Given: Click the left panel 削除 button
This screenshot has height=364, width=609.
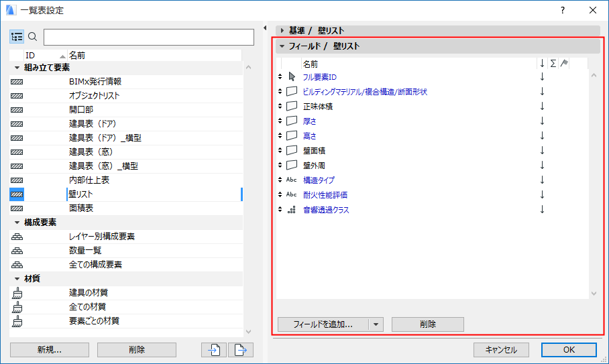Looking at the screenshot, I should coord(137,350).
